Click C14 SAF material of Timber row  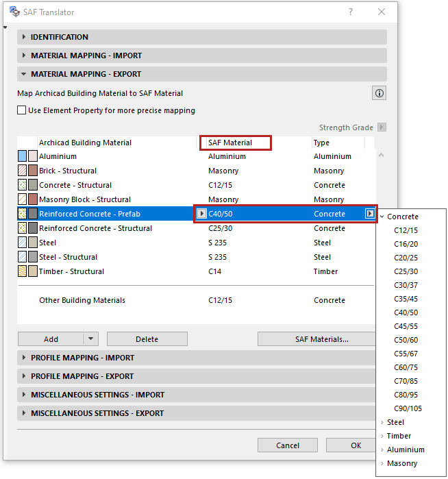pyautogui.click(x=214, y=271)
